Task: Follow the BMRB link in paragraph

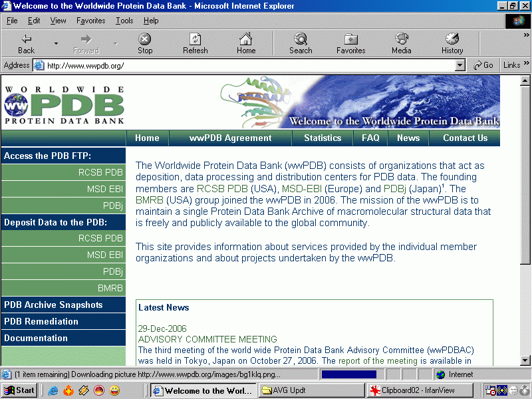Action: 149,200
